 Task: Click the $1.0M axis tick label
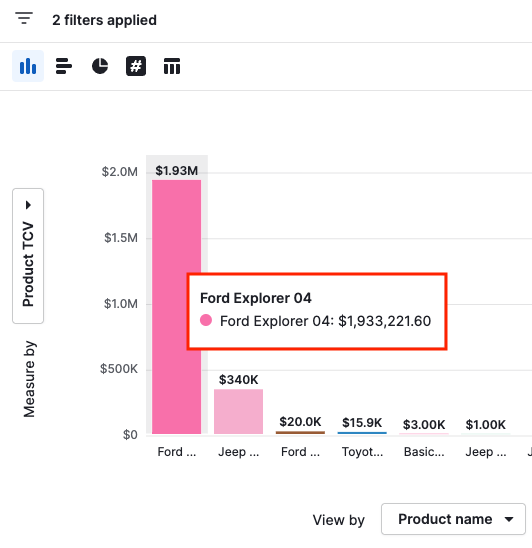[121, 304]
